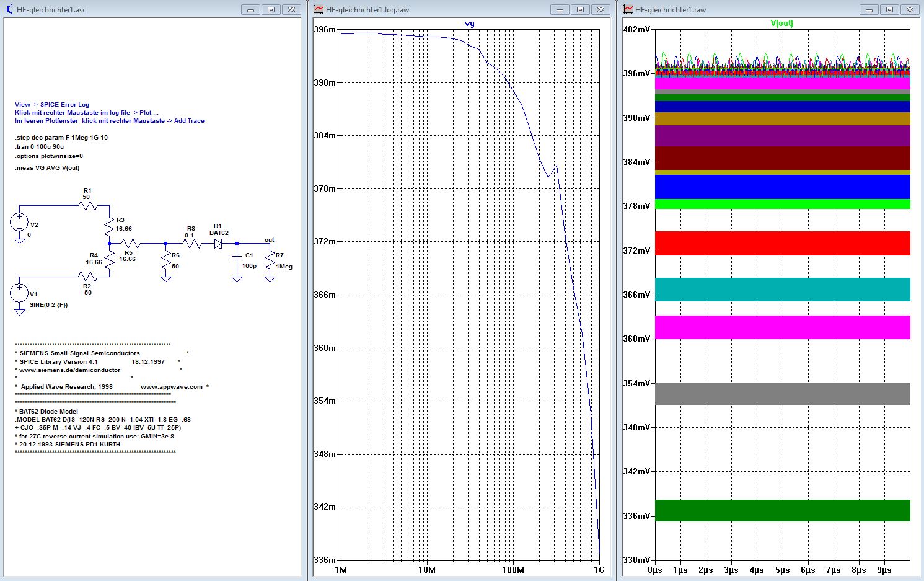Click the 0.1 value of R8

[189, 236]
